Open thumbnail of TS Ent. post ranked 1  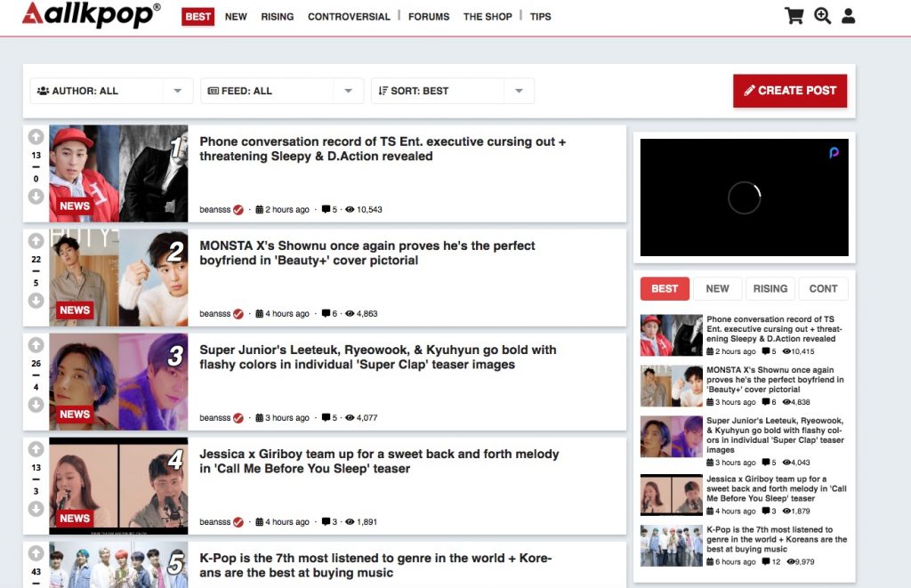[x=118, y=173]
